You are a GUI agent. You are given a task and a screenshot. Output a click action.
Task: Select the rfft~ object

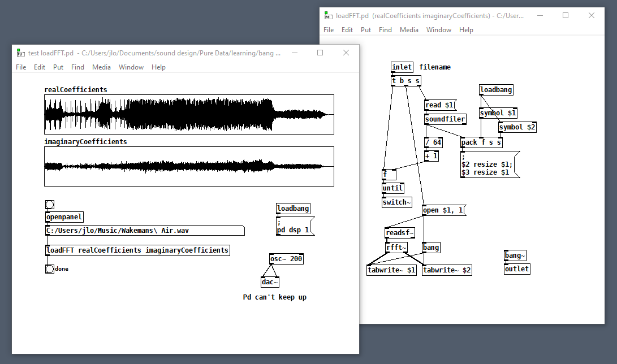point(396,247)
